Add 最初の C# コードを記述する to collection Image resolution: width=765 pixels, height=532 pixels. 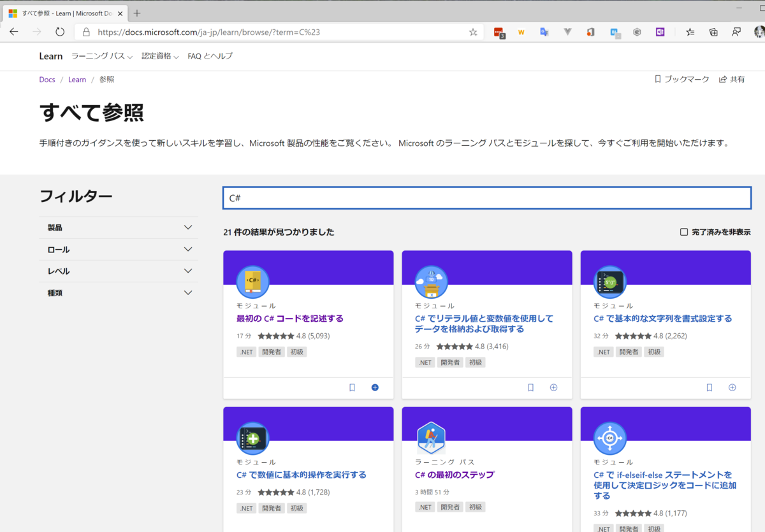tap(375, 387)
